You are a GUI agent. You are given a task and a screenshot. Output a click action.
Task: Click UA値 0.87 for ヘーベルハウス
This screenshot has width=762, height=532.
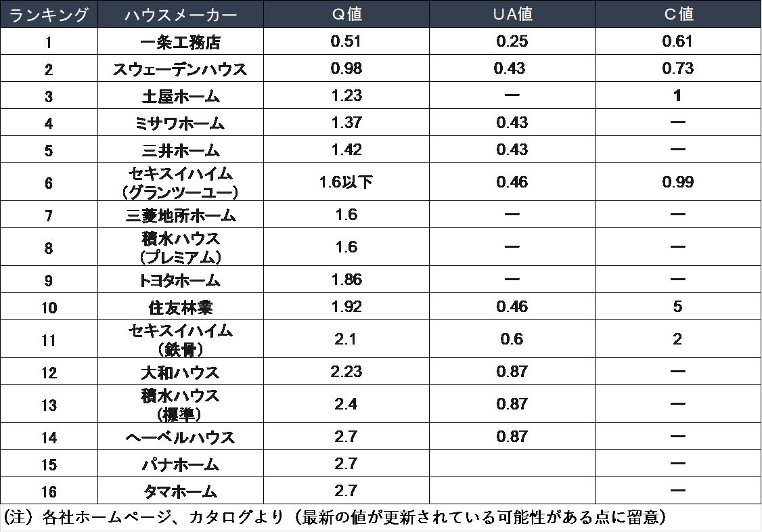512,437
